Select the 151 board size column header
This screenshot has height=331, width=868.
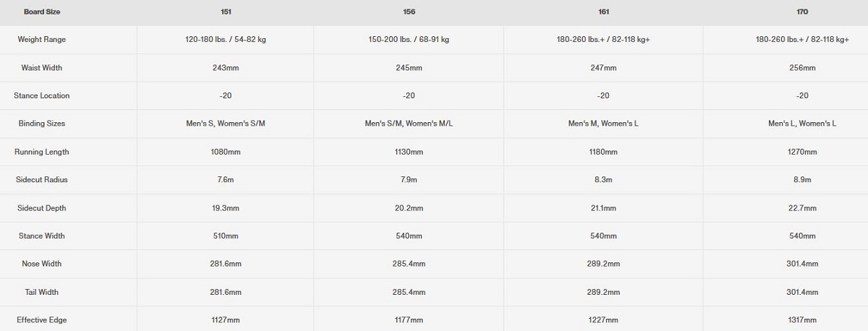225,12
